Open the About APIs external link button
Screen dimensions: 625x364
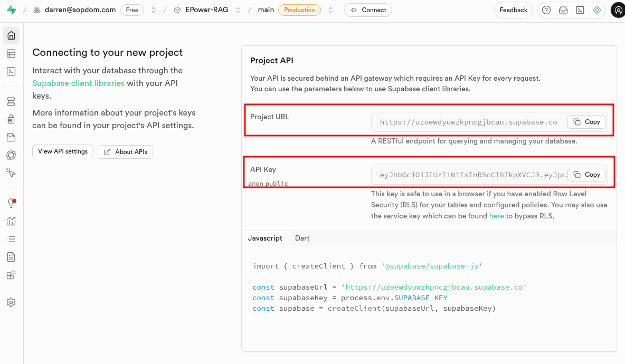point(125,152)
